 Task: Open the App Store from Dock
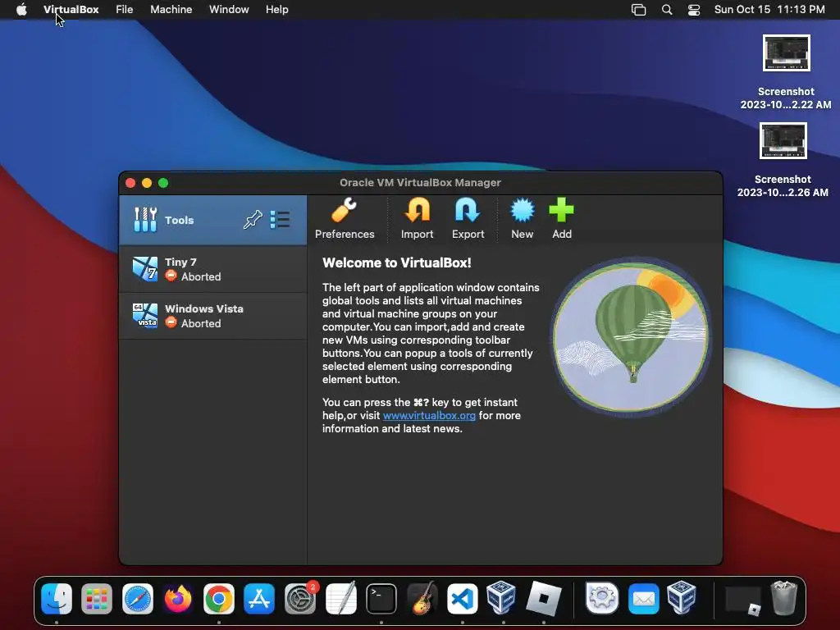(259, 598)
